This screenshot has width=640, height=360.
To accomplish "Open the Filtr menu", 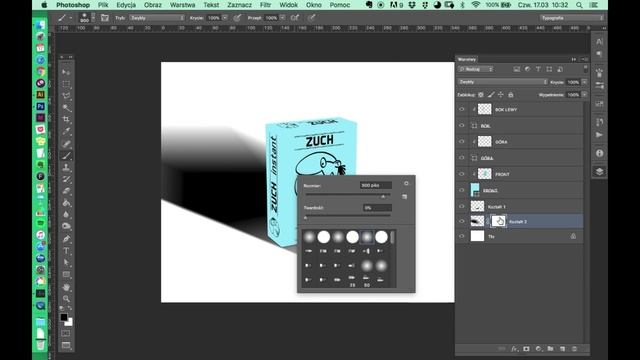I will coord(265,5).
